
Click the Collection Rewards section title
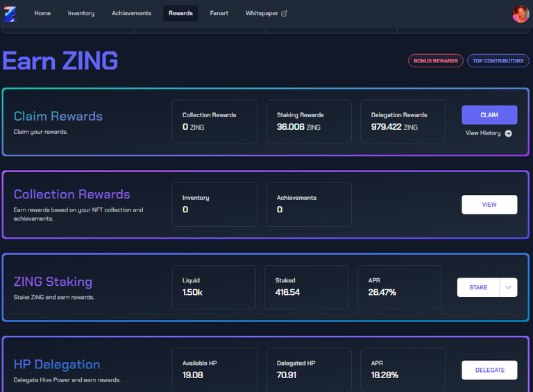(71, 194)
